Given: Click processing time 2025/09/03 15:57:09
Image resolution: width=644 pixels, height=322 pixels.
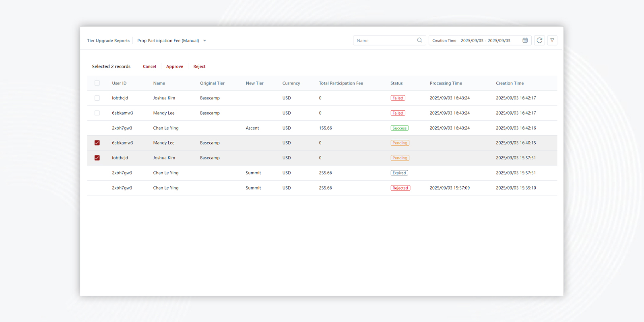Looking at the screenshot, I should (x=450, y=188).
